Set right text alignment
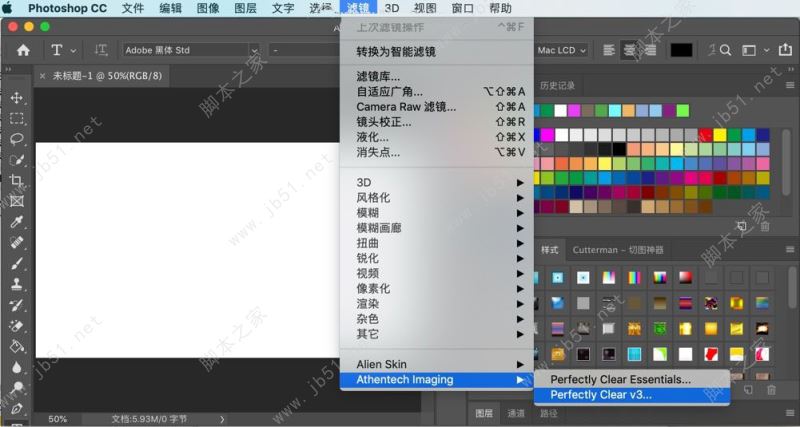Image resolution: width=800 pixels, height=427 pixels. point(651,50)
